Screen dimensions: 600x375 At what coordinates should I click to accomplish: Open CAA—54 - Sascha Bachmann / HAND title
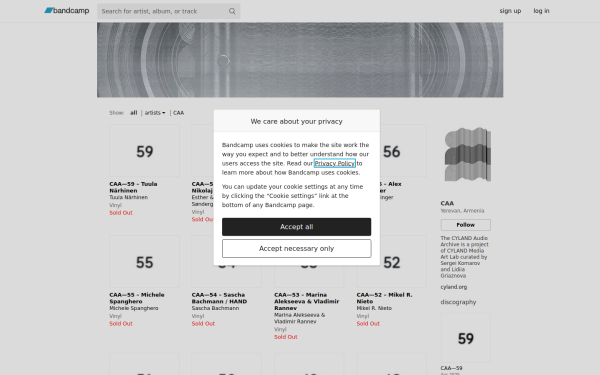[x=219, y=298]
